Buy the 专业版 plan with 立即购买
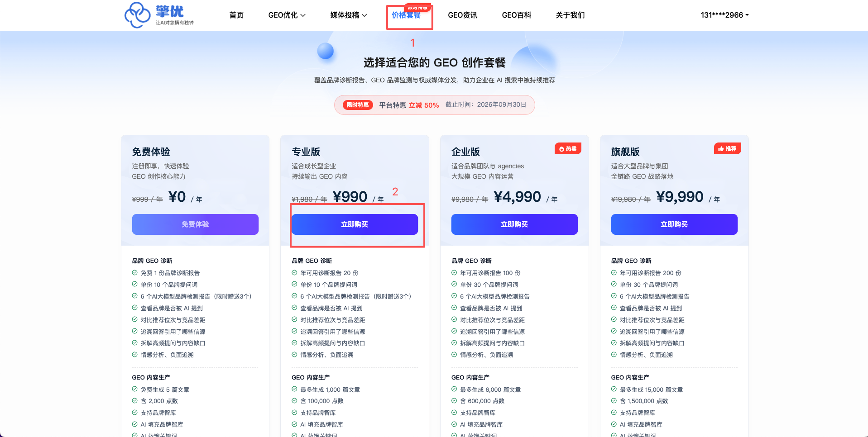Image resolution: width=868 pixels, height=437 pixels. pos(355,224)
